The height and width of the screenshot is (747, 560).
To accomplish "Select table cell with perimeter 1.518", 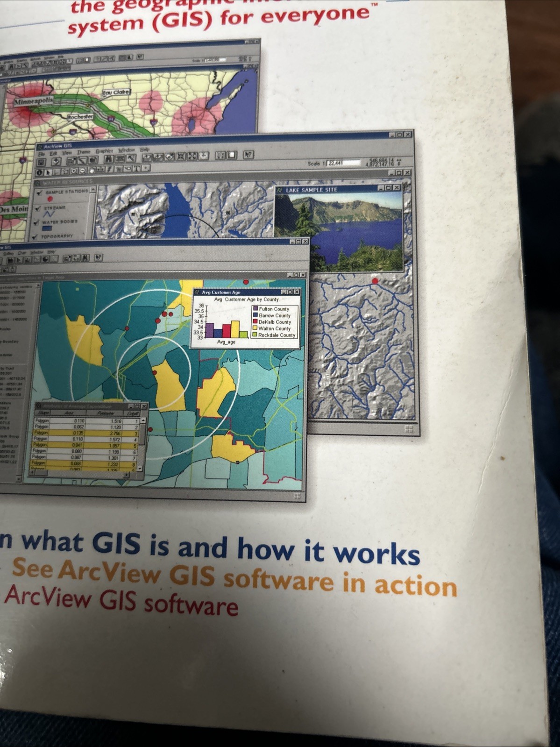I will click(x=104, y=421).
